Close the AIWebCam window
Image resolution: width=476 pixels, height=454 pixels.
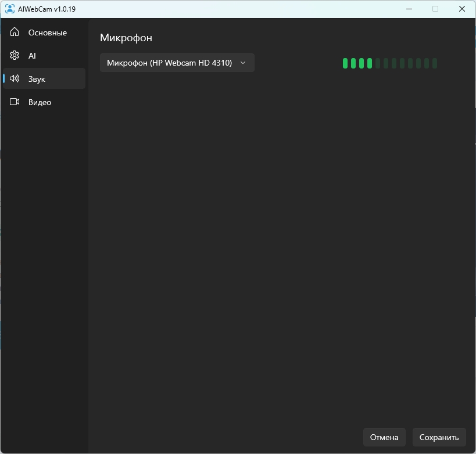(461, 9)
